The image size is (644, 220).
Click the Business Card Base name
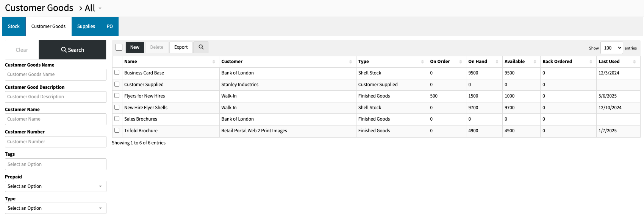click(144, 73)
